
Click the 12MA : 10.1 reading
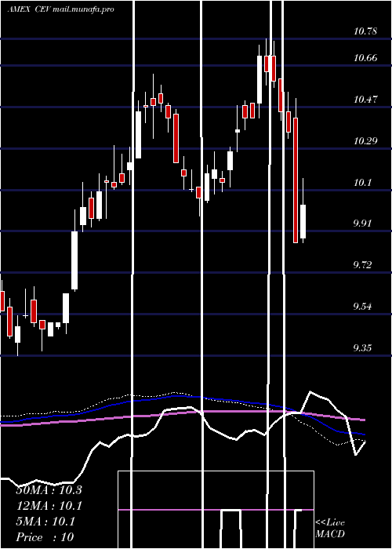[x=49, y=506]
